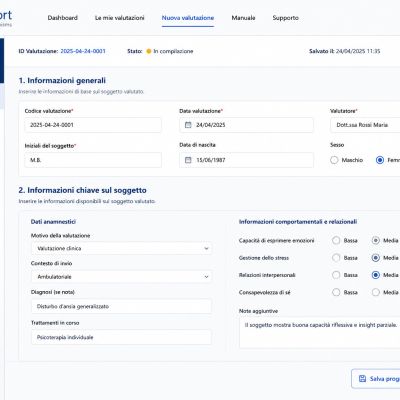This screenshot has height=400, width=400.
Task: Open the Valutatore dropdown
Action: pyautogui.click(x=365, y=125)
